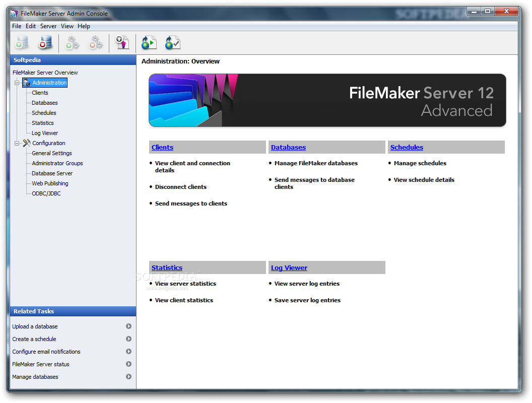Image resolution: width=532 pixels, height=403 pixels.
Task: Click the Related Tasks panel header
Action: coord(73,311)
